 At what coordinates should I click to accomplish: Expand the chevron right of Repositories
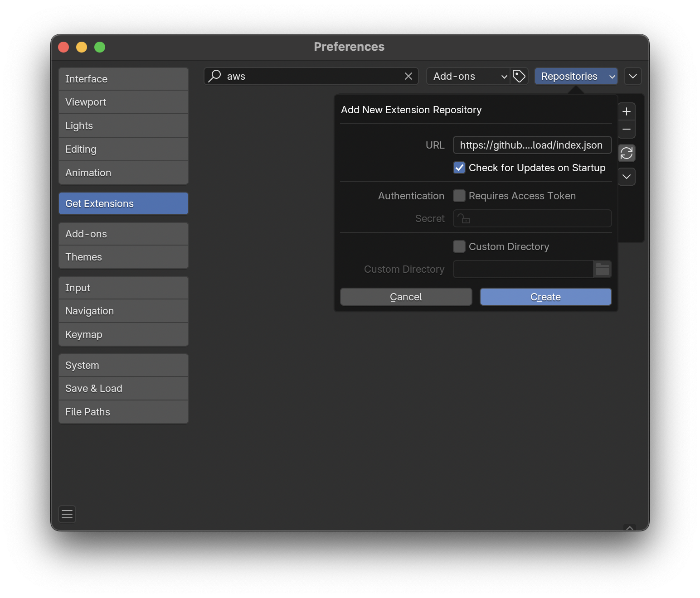point(633,76)
